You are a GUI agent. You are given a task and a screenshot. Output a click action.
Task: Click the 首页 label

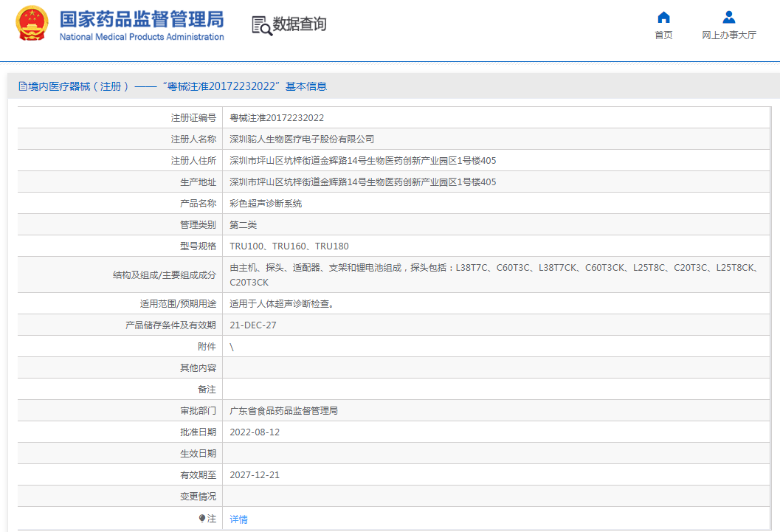pos(663,35)
